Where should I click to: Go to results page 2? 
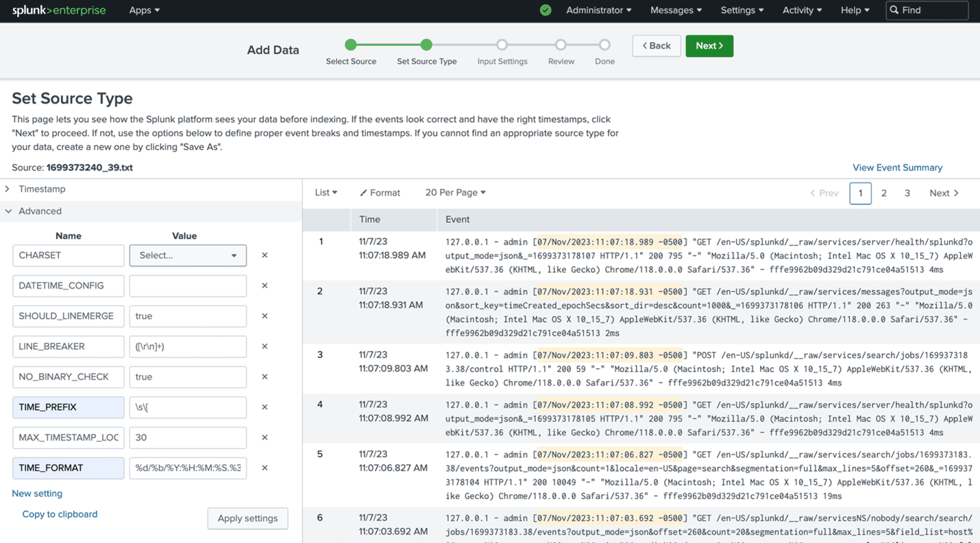coord(884,193)
